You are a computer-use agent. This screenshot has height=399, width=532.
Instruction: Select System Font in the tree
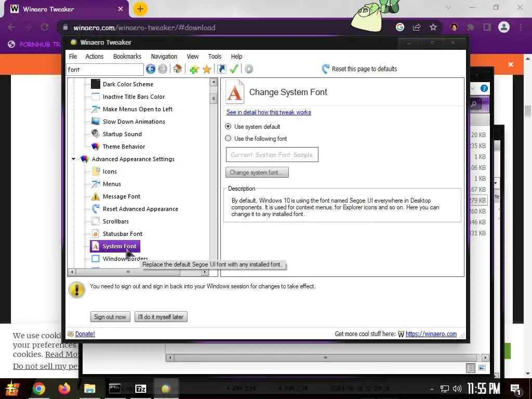coord(115,246)
